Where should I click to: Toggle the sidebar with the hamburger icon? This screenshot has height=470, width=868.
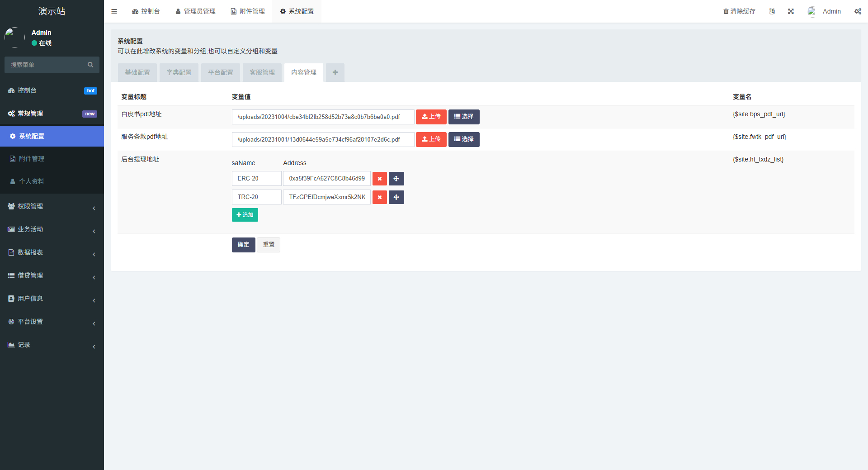click(114, 11)
